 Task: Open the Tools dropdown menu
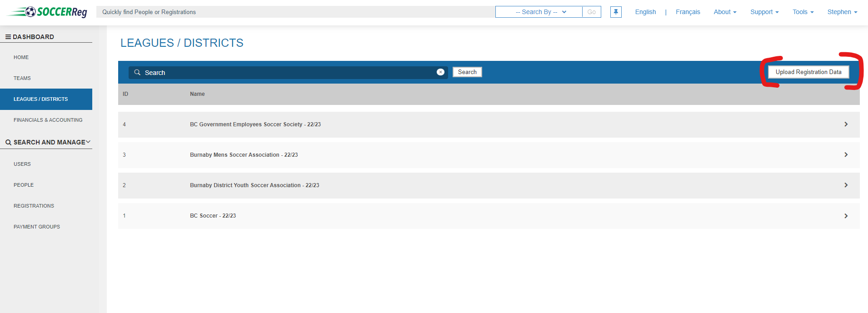click(803, 12)
